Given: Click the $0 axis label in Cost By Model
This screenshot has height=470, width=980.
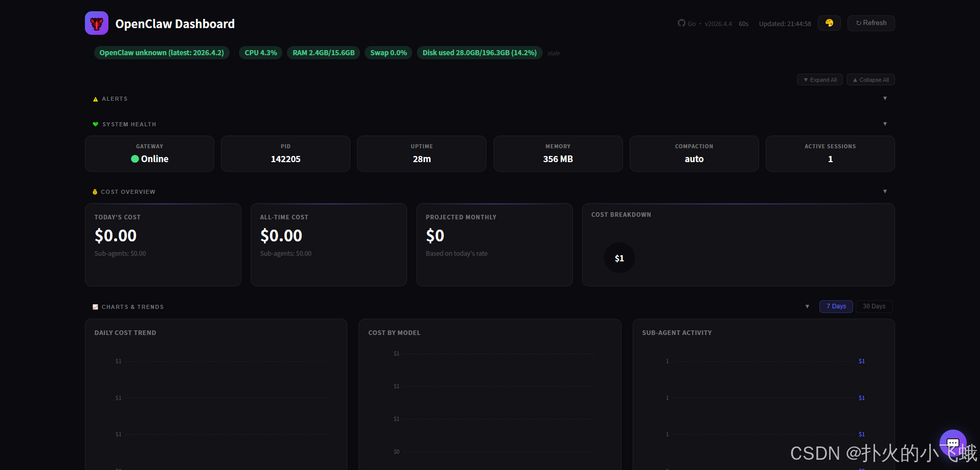Looking at the screenshot, I should point(396,452).
